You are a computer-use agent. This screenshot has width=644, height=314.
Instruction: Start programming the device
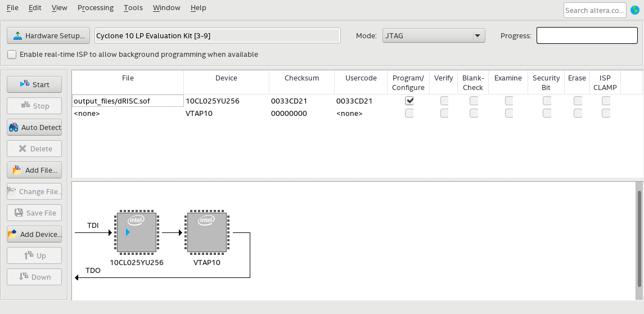pyautogui.click(x=34, y=84)
